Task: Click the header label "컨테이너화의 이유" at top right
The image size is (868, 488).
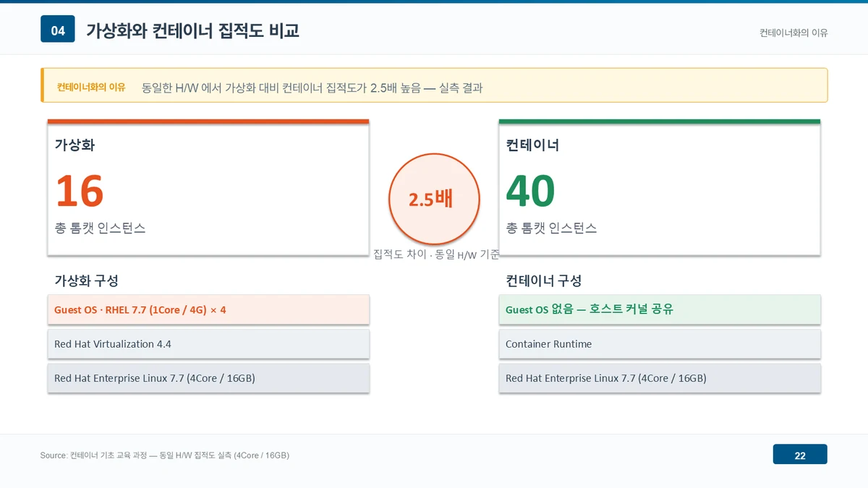Action: 793,33
